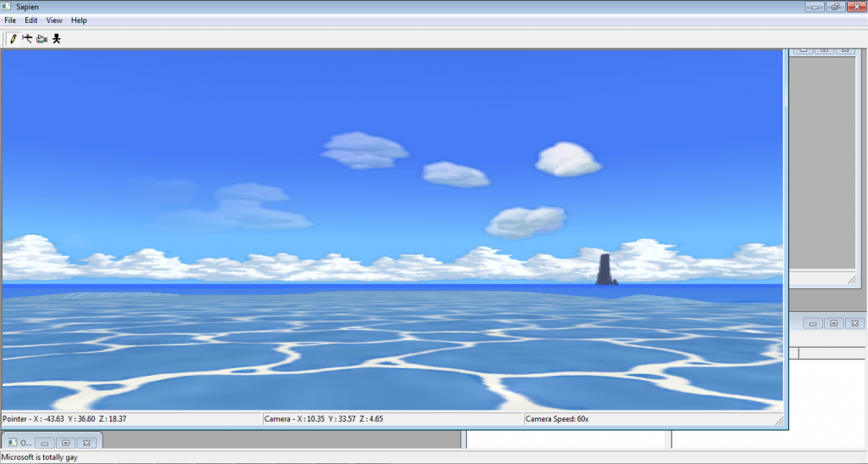
Task: Open the View menu
Action: tap(54, 20)
